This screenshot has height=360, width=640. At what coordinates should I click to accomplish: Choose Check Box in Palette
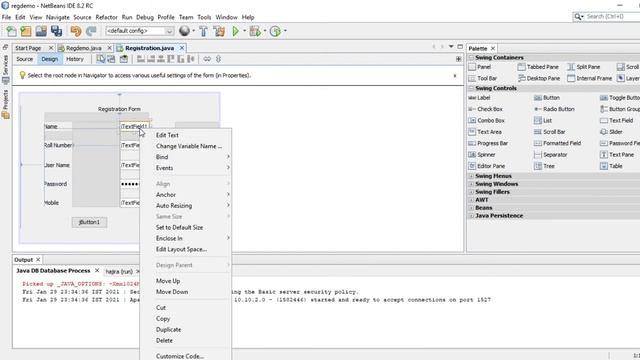click(486, 109)
